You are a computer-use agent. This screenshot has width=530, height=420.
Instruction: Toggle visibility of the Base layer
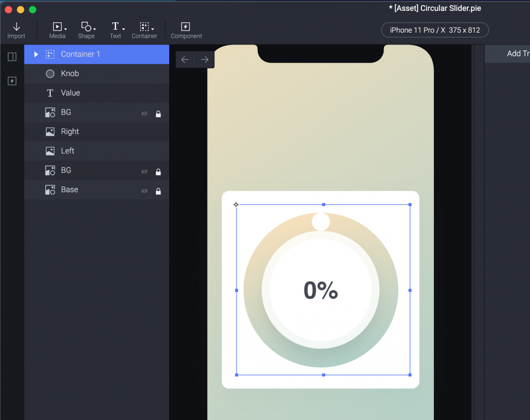click(144, 191)
